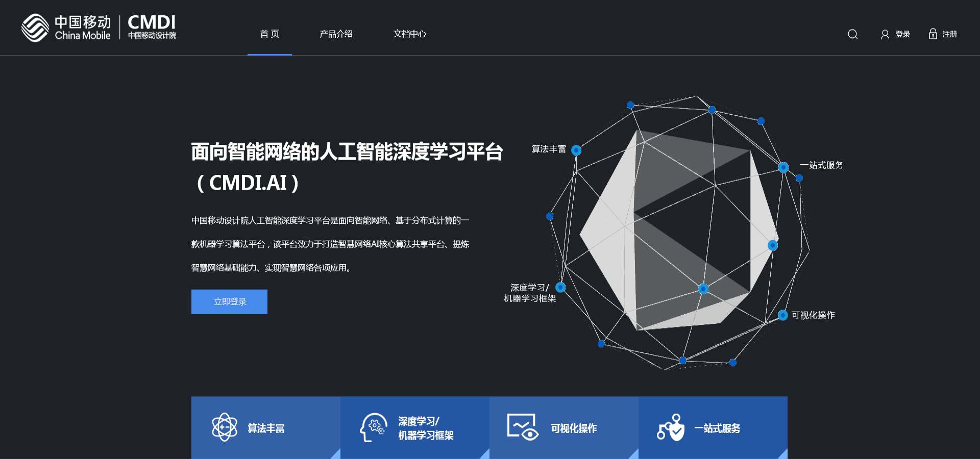Click the blue node next to 算法丰富 on the sphere
The image size is (980, 459).
[576, 150]
